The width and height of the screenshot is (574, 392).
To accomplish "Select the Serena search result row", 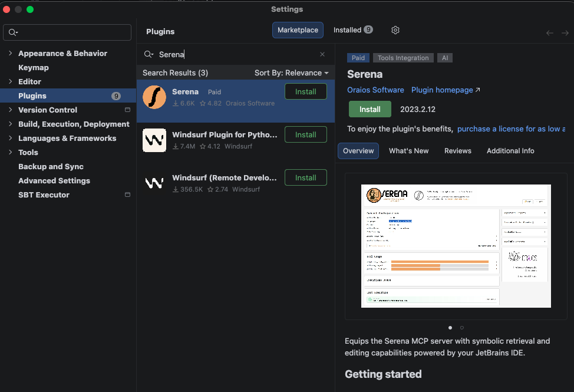I will (x=236, y=101).
